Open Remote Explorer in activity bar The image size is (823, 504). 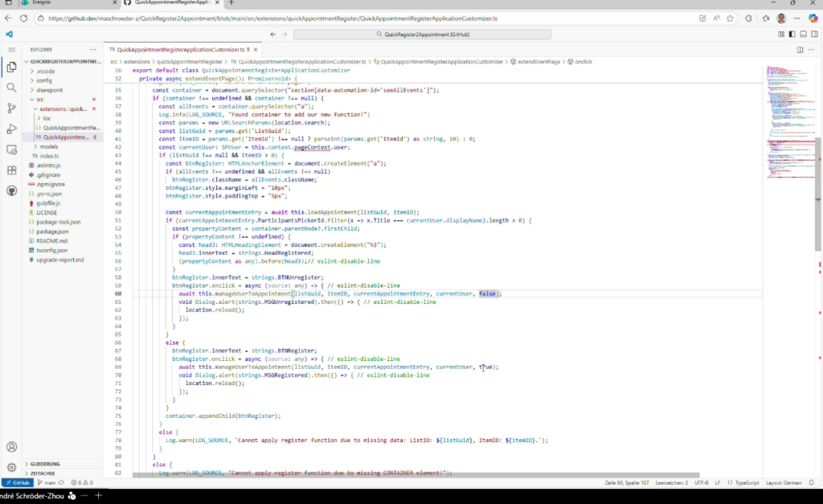(x=11, y=150)
